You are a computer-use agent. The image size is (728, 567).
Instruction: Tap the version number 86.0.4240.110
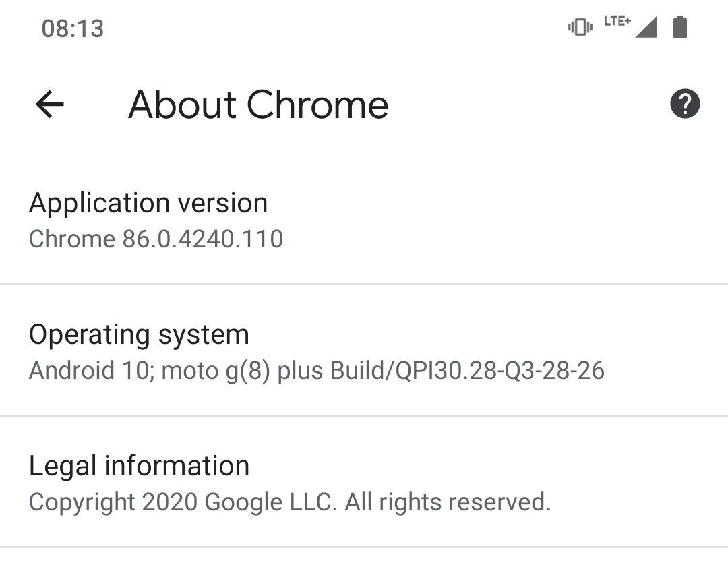click(203, 239)
